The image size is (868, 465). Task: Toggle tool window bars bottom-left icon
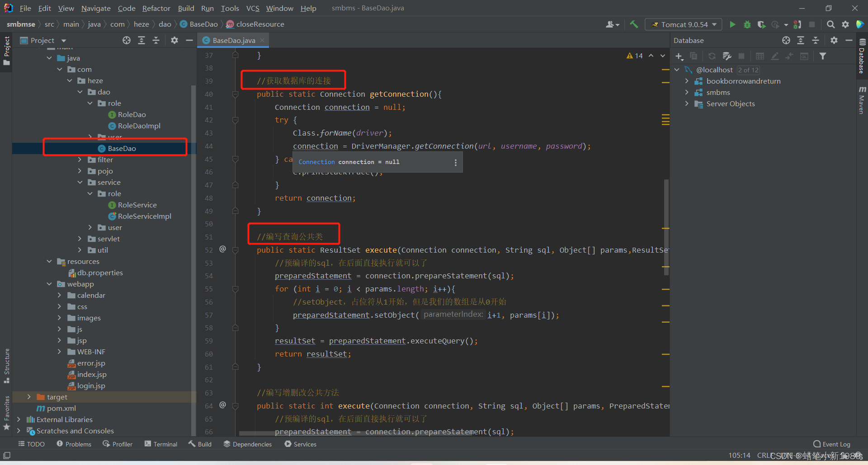(7, 455)
